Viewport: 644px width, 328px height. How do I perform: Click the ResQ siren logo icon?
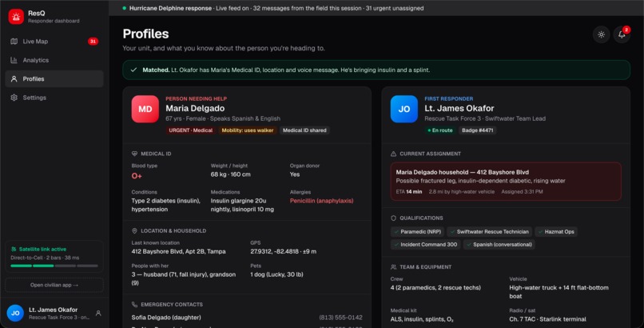click(16, 17)
